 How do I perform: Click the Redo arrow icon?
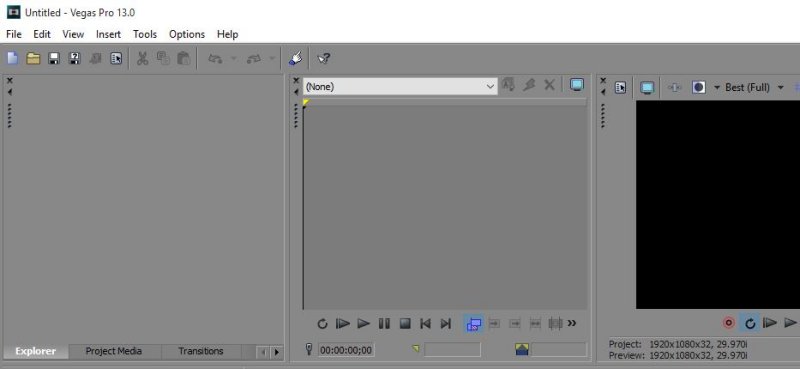tap(254, 59)
